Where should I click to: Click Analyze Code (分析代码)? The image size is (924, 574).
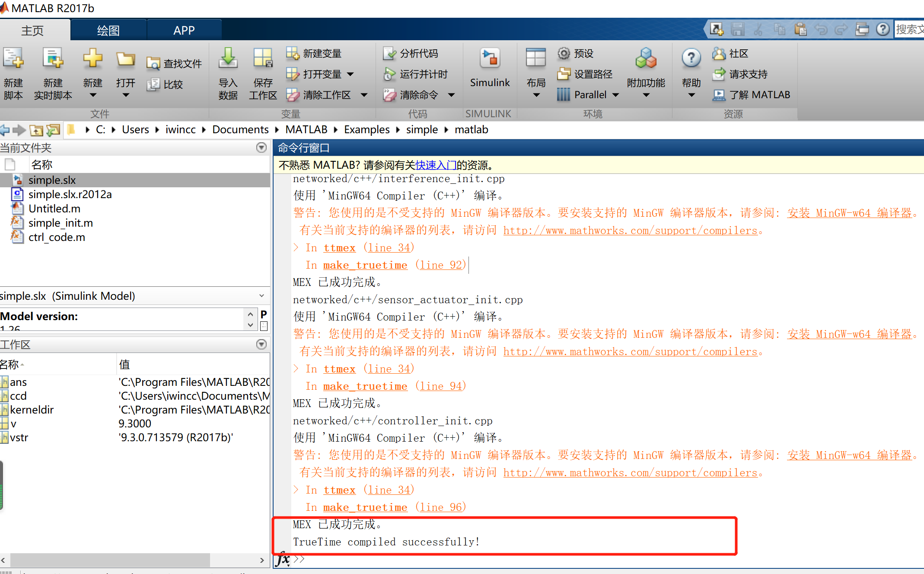[411, 53]
